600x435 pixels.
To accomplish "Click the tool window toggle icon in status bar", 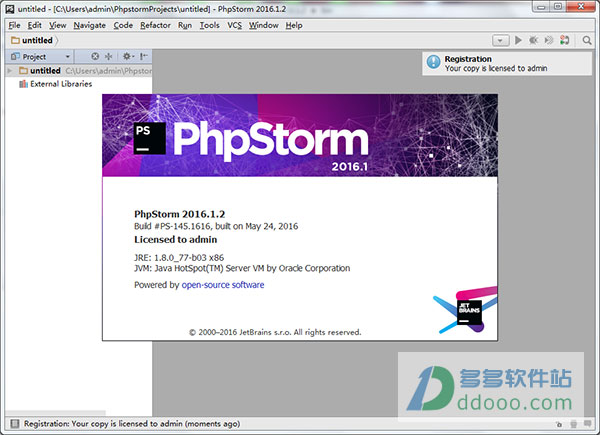I will (x=15, y=424).
